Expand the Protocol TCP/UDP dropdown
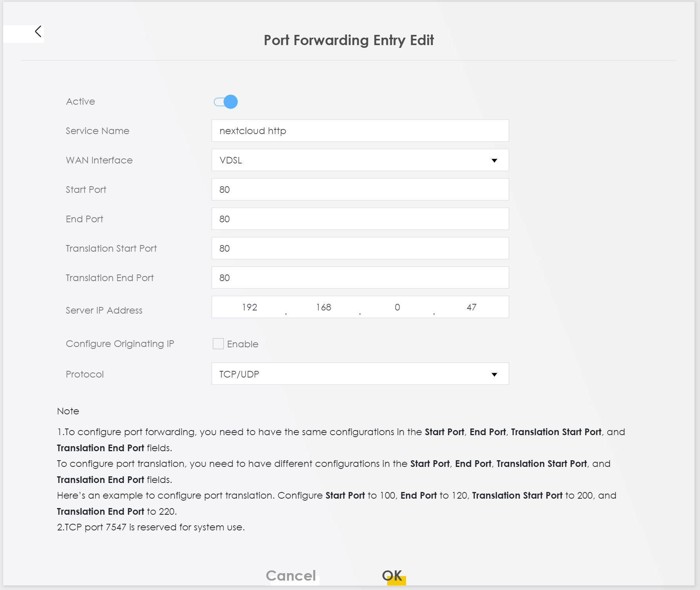The height and width of the screenshot is (590, 700). [360, 374]
